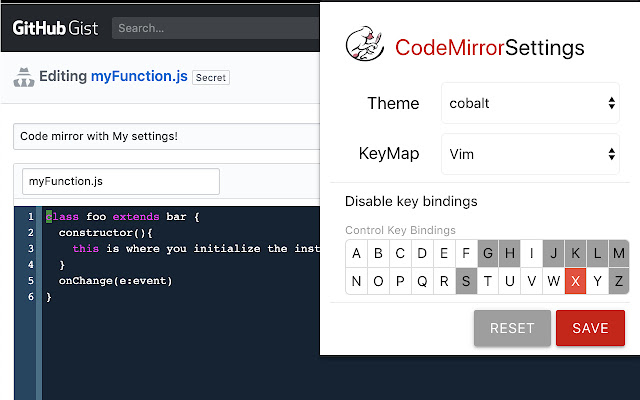Click the CodeMirror logo icon
The width and height of the screenshot is (640, 400).
tap(365, 46)
